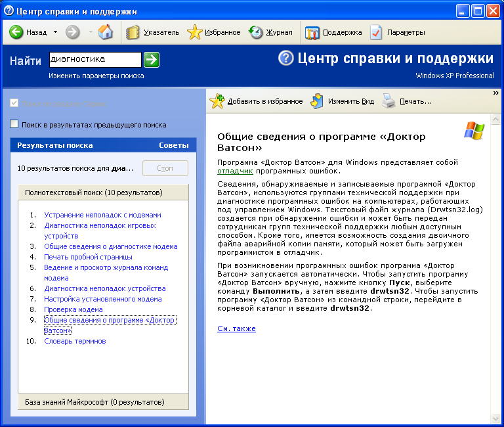Minimize the Help and Support window
The width and height of the screenshot is (504, 427).
463,11
